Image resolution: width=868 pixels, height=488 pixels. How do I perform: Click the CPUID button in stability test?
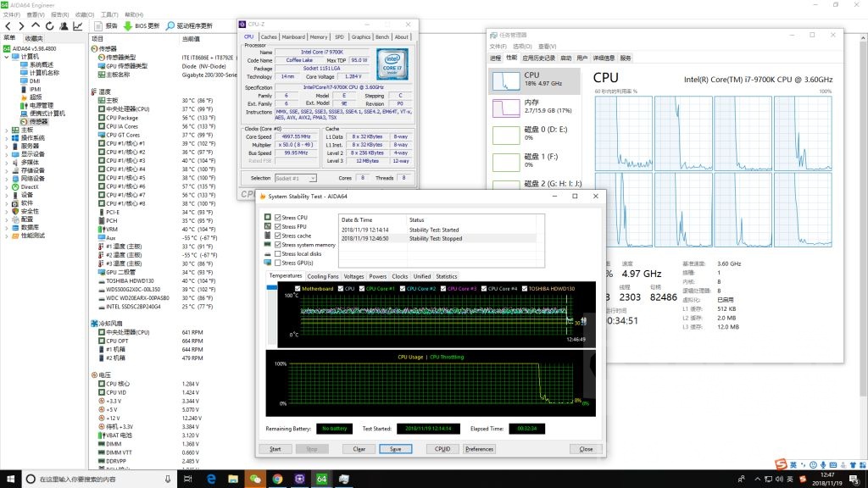(442, 449)
